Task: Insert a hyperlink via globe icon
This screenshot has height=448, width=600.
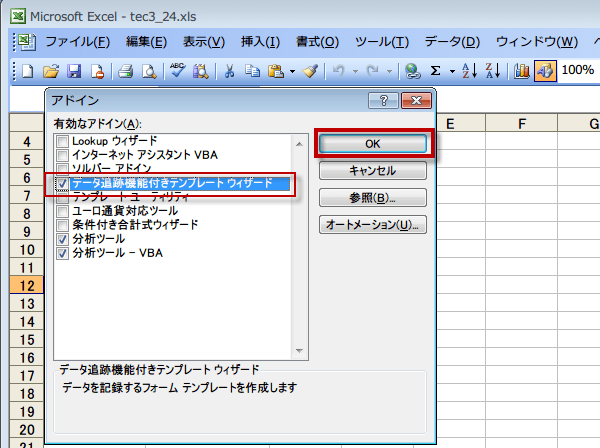Action: point(413,71)
